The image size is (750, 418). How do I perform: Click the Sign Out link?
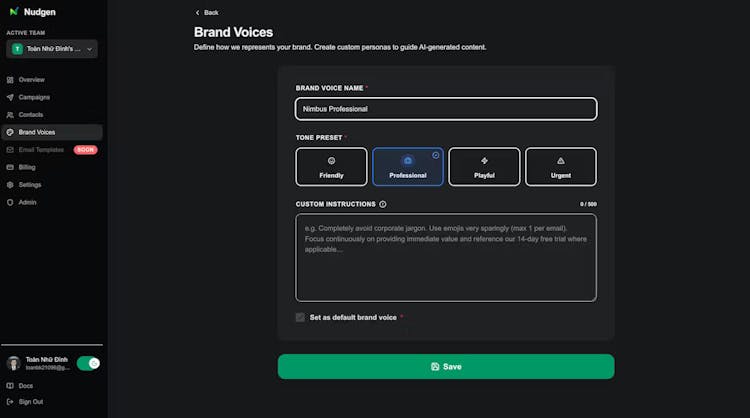coord(30,401)
